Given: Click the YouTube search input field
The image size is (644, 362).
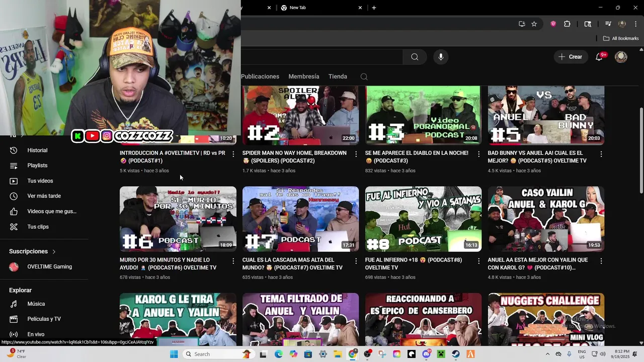Looking at the screenshot, I should pos(322,57).
